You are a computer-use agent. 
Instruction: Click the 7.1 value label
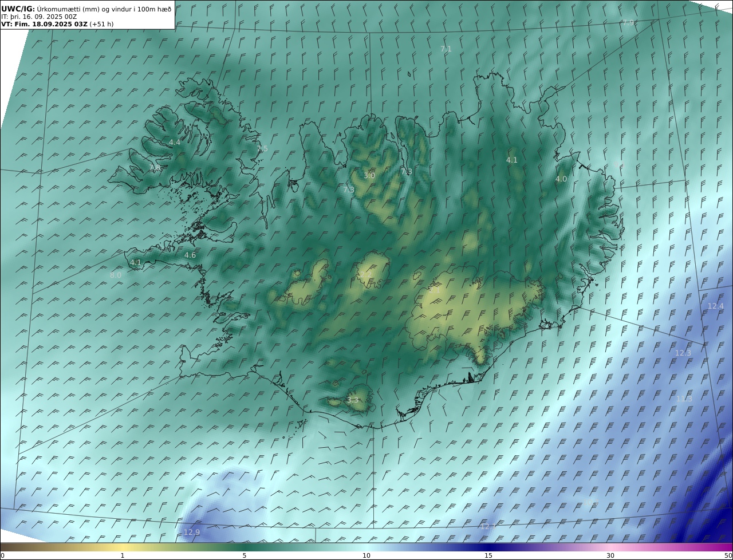(x=446, y=49)
